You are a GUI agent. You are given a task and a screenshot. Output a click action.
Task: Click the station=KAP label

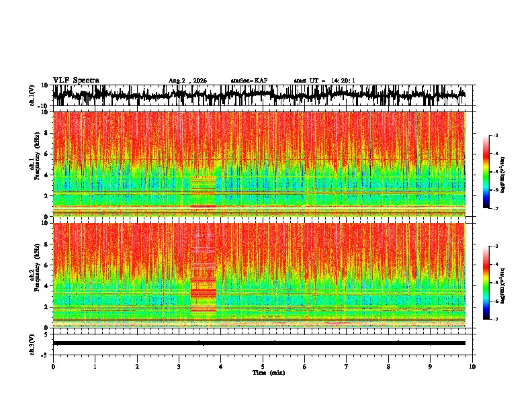pyautogui.click(x=249, y=81)
